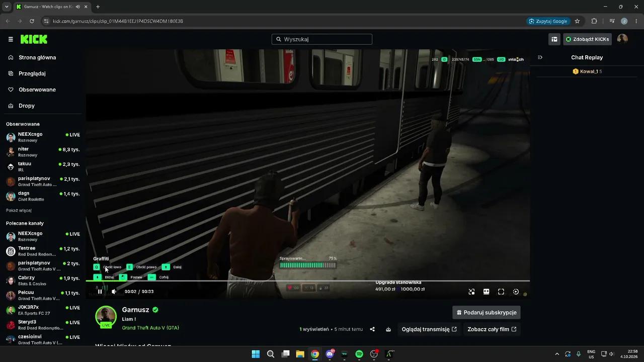Toggle theater mode on the video player
This screenshot has height=362, width=644.
pyautogui.click(x=487, y=292)
